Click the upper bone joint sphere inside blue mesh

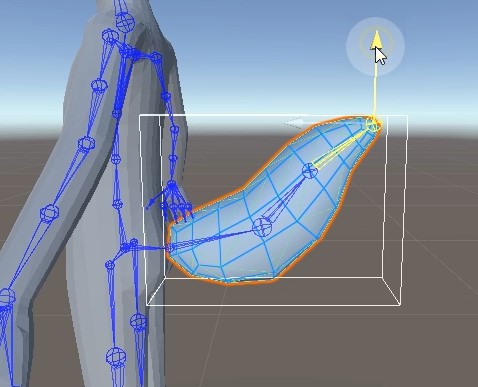click(310, 171)
